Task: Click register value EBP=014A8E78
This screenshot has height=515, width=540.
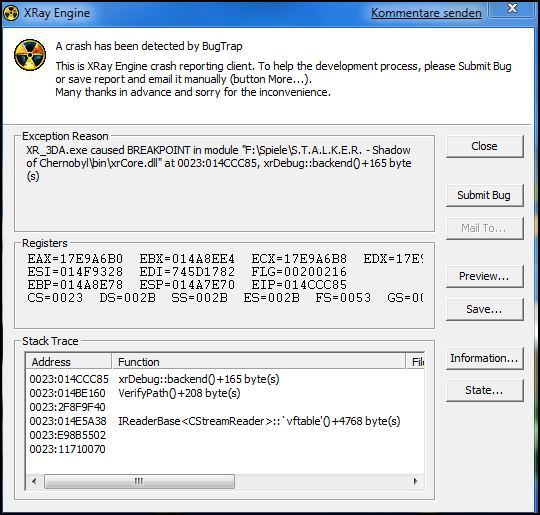Action: click(75, 285)
